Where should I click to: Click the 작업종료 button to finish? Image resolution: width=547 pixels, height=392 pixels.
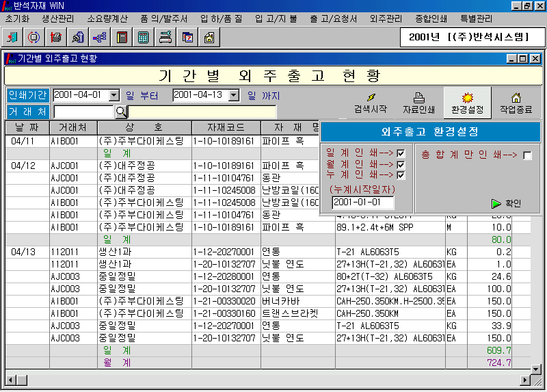pyautogui.click(x=516, y=103)
